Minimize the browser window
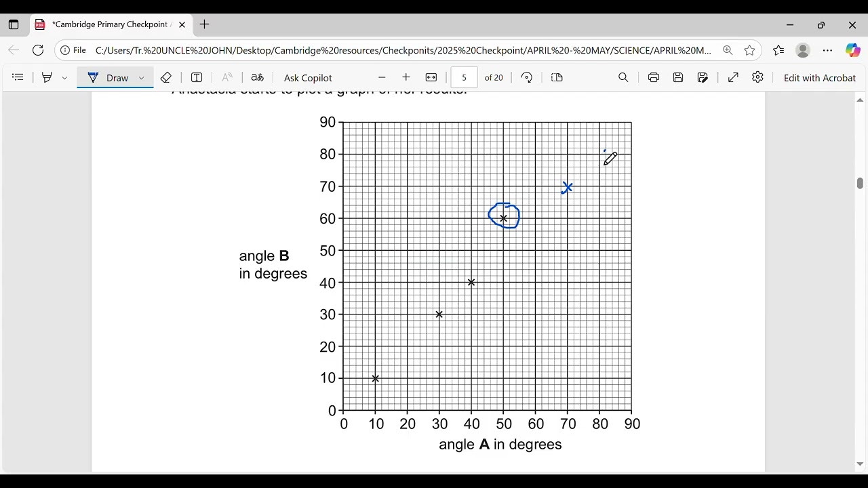868x488 pixels. [790, 25]
